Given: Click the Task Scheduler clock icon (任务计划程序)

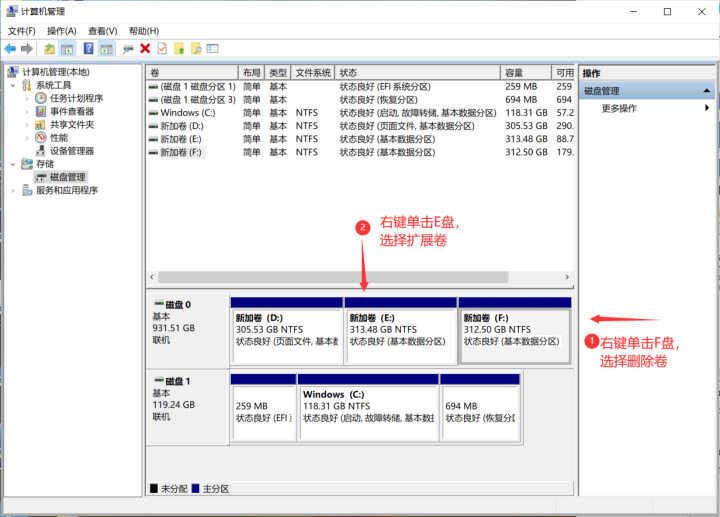Looking at the screenshot, I should (x=41, y=98).
